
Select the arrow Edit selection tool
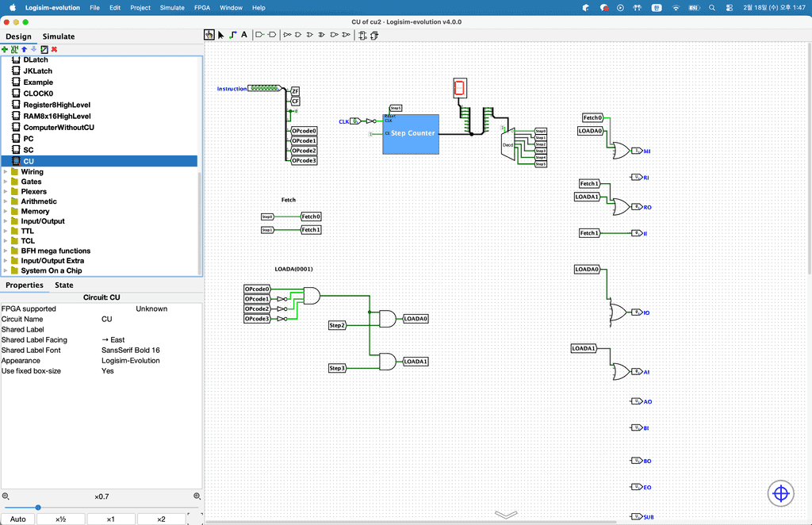220,35
